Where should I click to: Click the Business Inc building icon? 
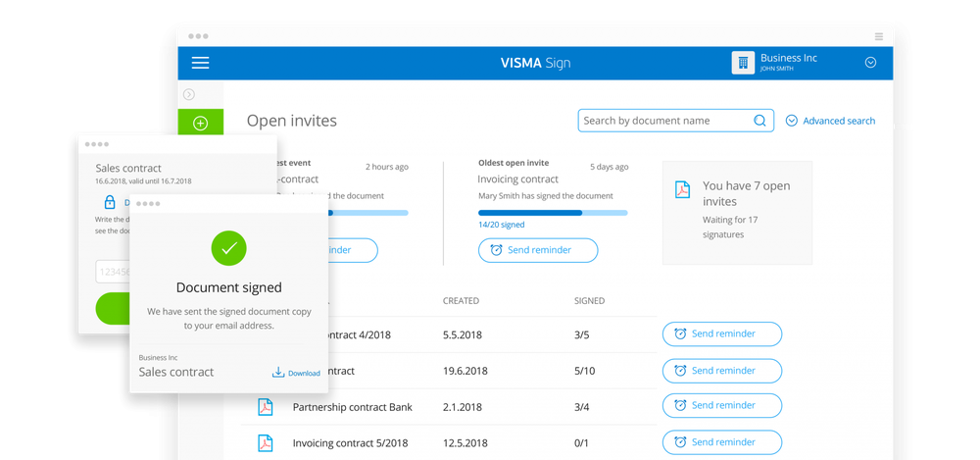(743, 63)
